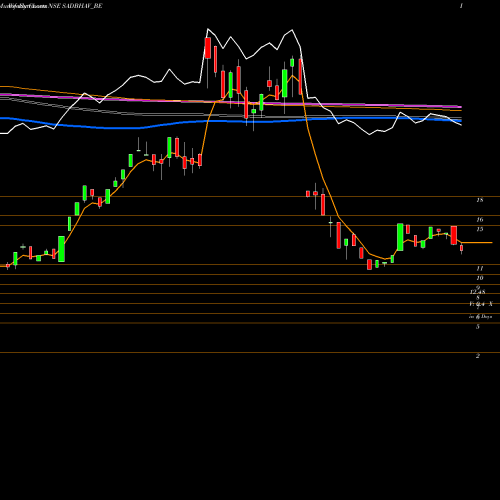Select the 2 price level label
This screenshot has width=500, height=500.
coord(478,356)
